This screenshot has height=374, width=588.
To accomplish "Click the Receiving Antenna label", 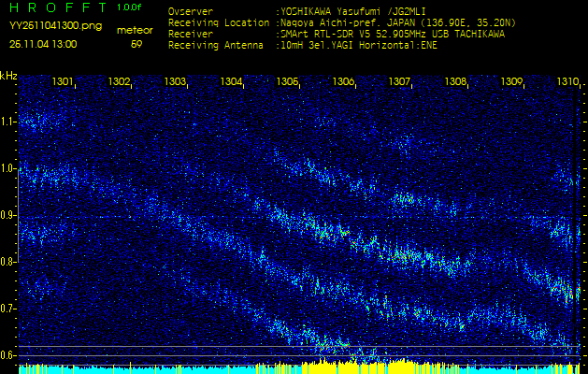I will point(216,46).
